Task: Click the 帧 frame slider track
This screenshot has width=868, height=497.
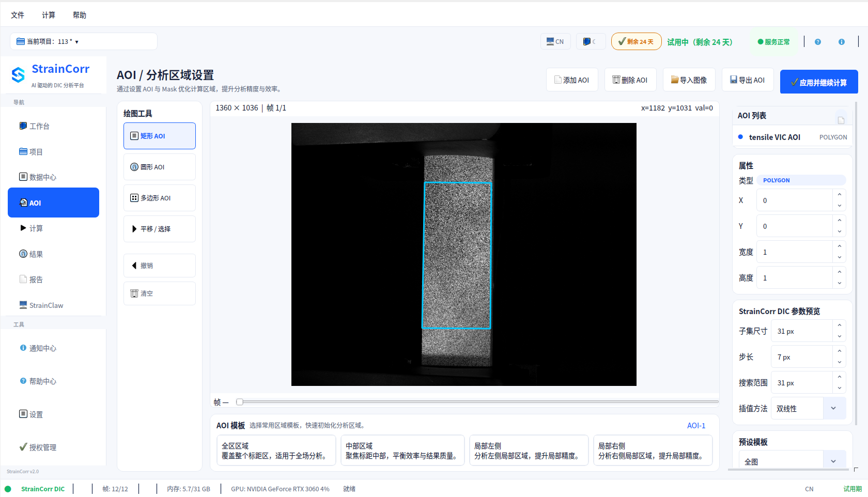Action: coord(478,402)
